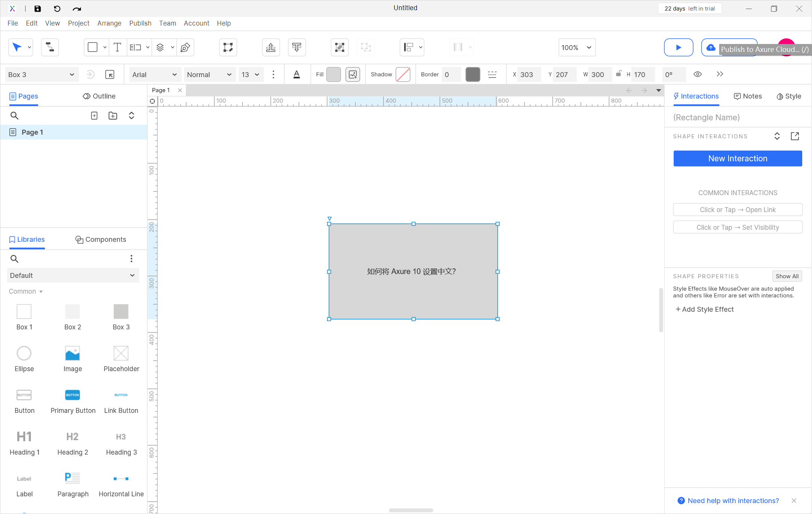
Task: Open libraries more options menu
Action: point(131,259)
